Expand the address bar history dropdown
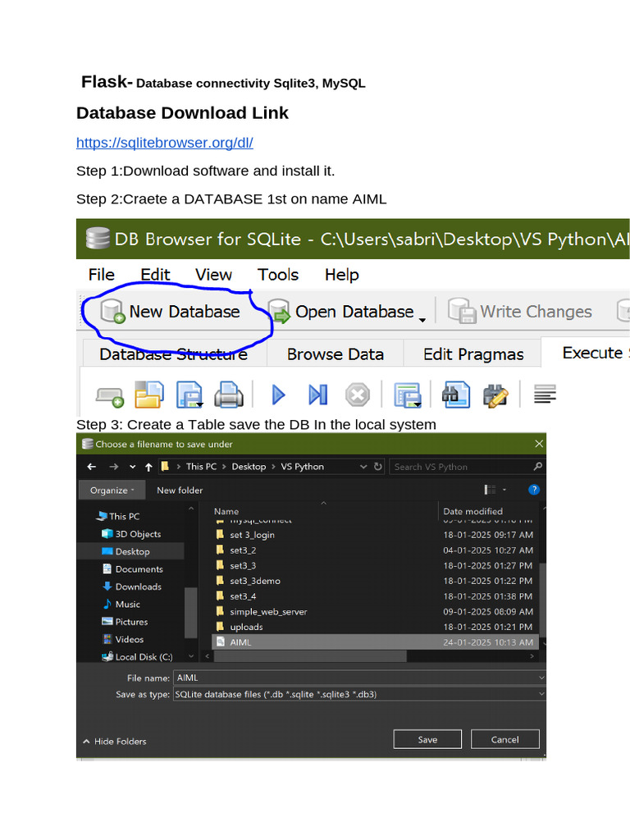The height and width of the screenshot is (840, 630). click(363, 467)
